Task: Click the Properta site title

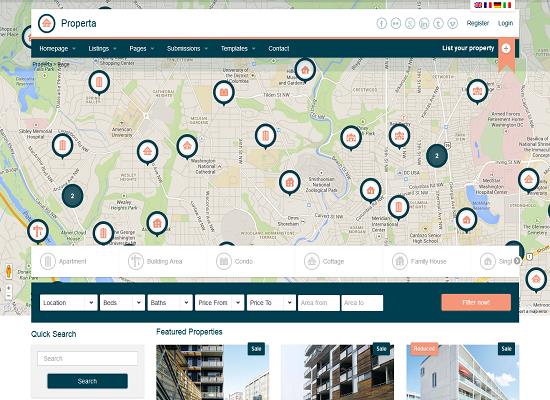Action: coord(79,24)
